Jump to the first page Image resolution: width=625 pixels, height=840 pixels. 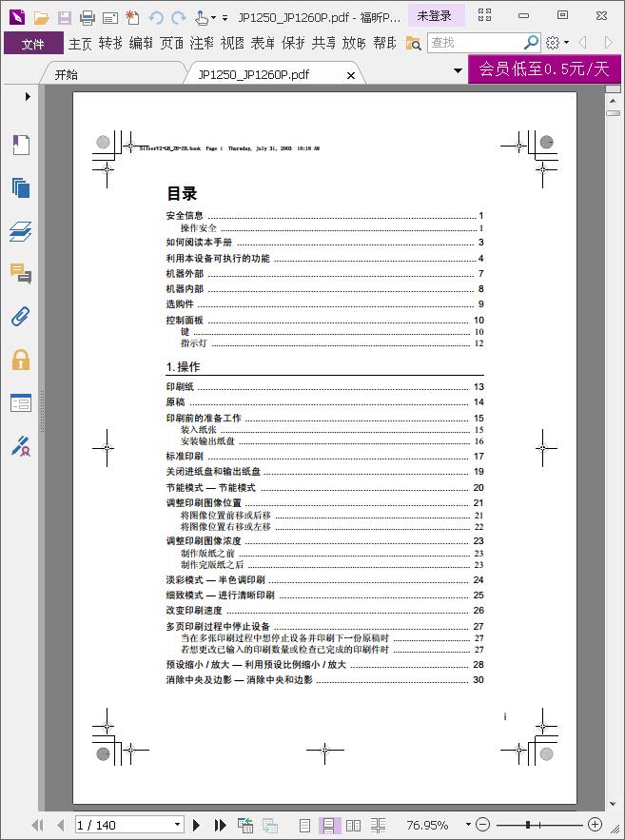[x=37, y=825]
